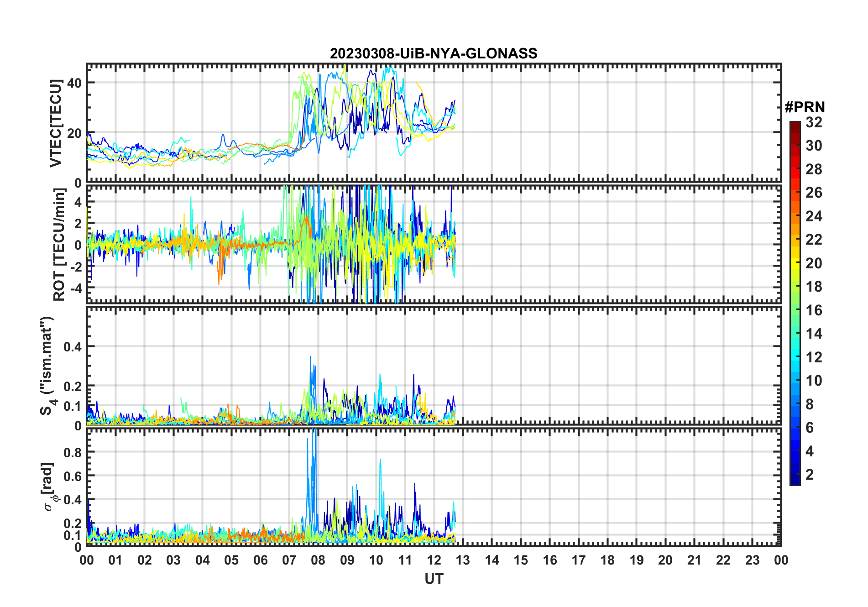
Task: Click the sigma-phi [rad] y-axis label
Action: 49,487
